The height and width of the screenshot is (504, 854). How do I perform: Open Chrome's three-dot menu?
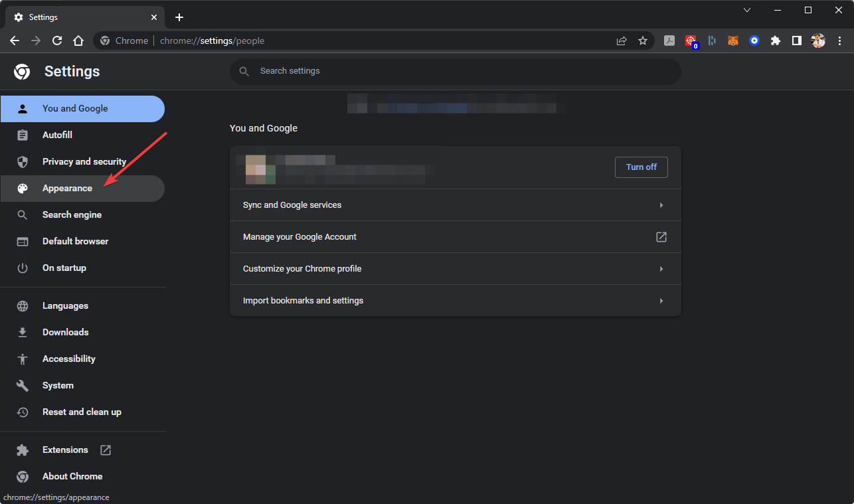click(x=839, y=41)
